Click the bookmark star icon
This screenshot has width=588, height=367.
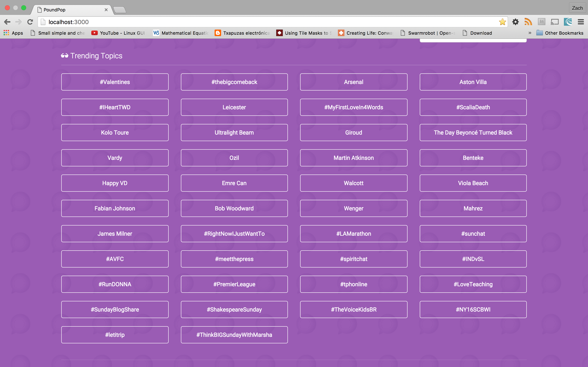[502, 22]
